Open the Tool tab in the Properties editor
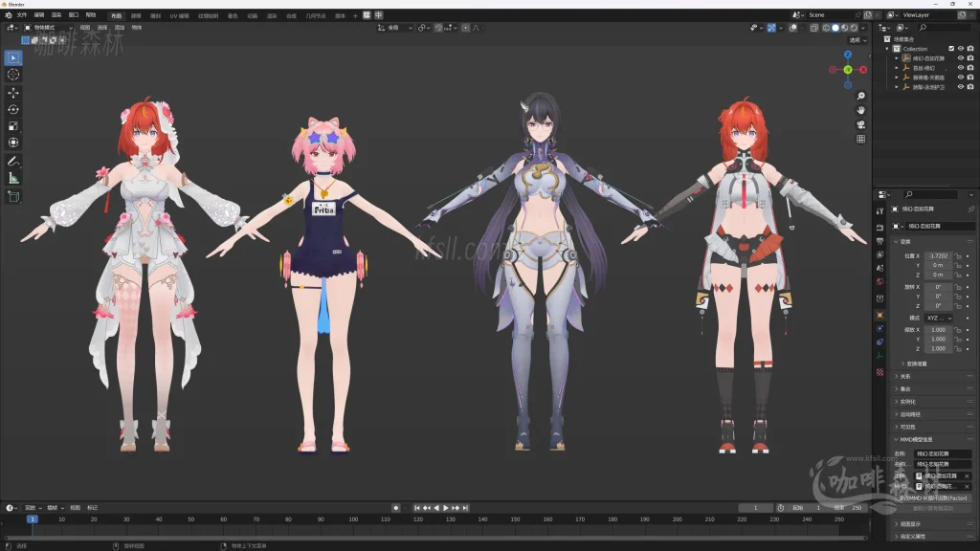The width and height of the screenshot is (980, 551). pos(880,211)
